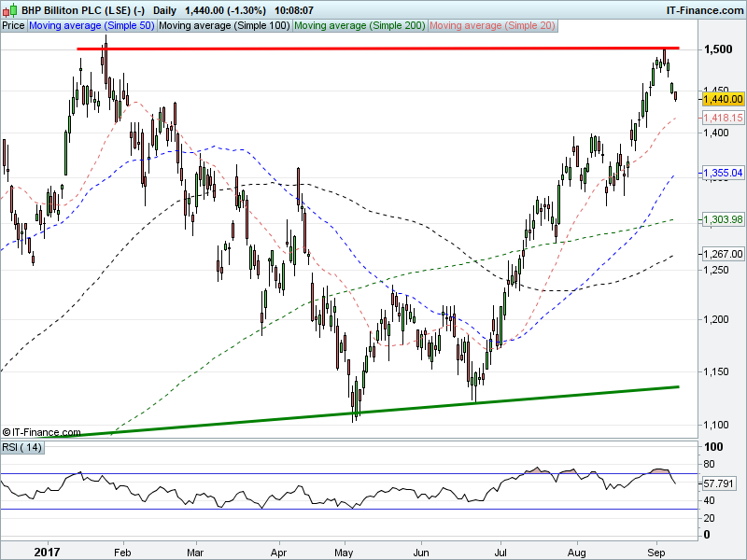Click the 1,100 price axis label

point(716,425)
